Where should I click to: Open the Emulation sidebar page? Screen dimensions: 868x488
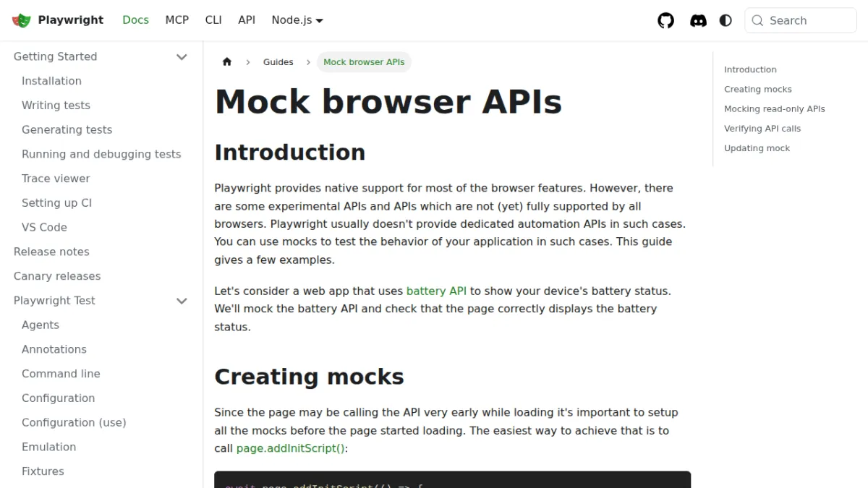[x=48, y=447]
